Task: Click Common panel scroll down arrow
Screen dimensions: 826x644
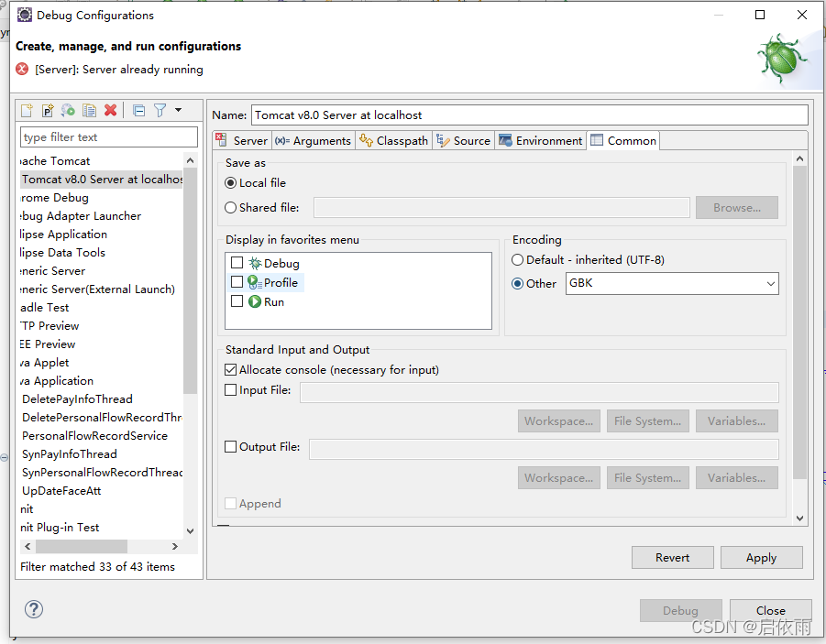Action: (x=799, y=518)
